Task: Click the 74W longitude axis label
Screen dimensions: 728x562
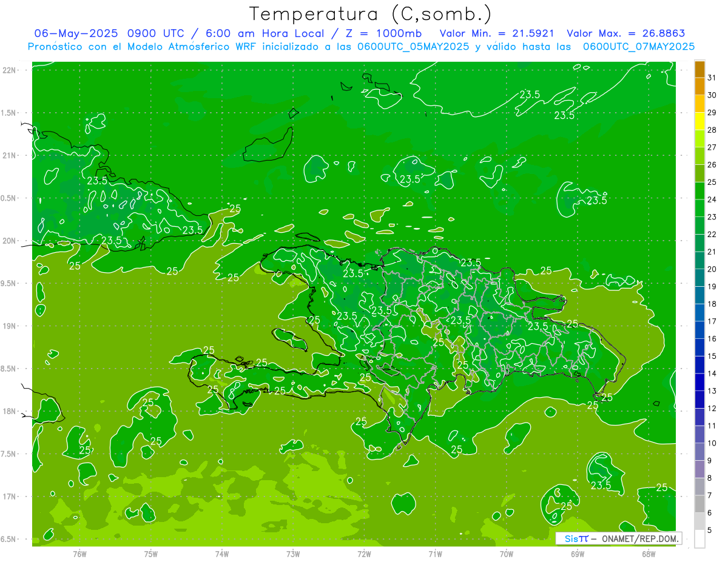Action: pyautogui.click(x=222, y=554)
